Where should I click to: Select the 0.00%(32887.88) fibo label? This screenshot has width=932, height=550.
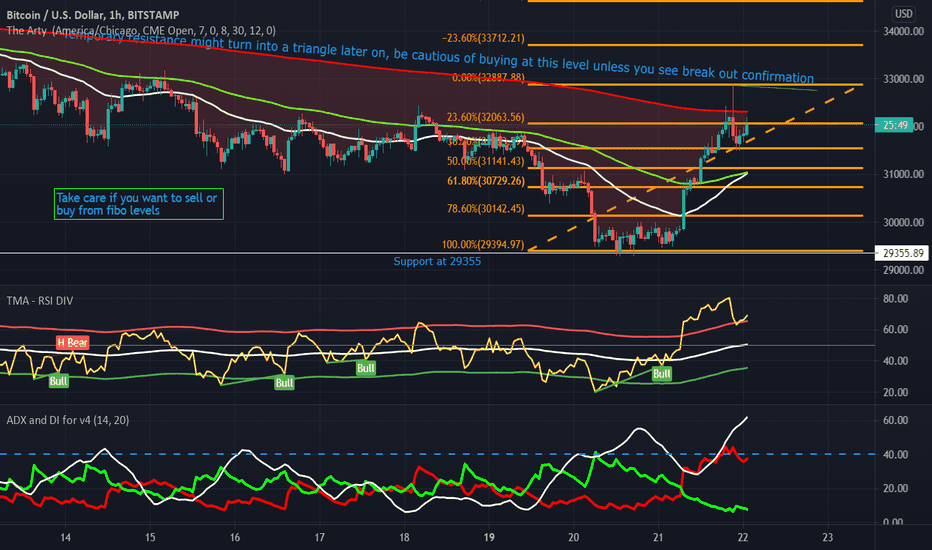[x=488, y=77]
